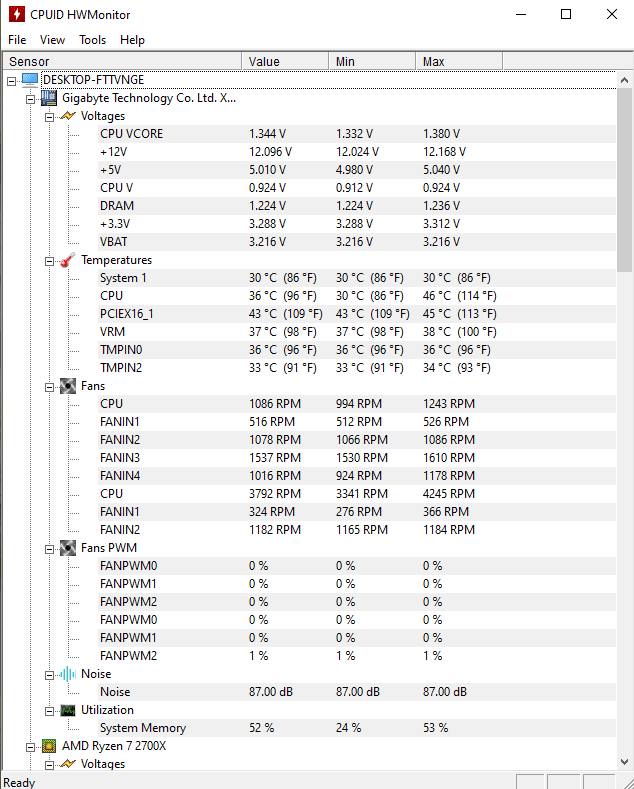Click the Fans PWM group icon
Screen dimensions: 634x789
(x=68, y=548)
